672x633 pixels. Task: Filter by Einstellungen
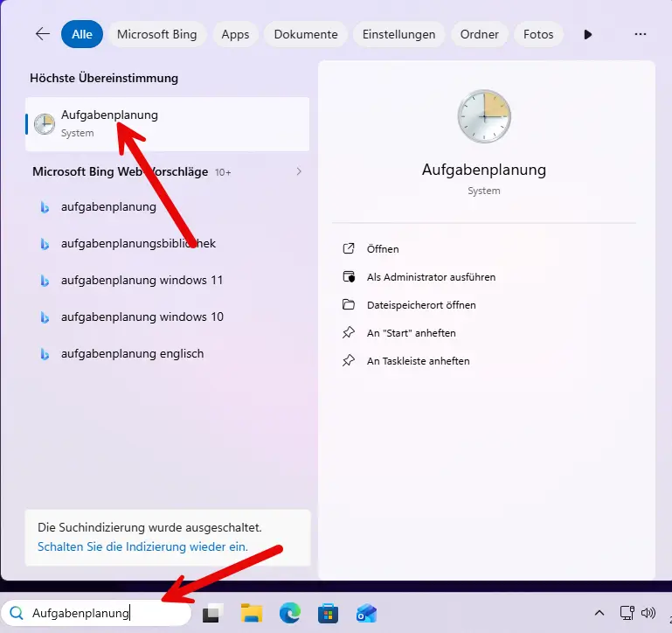399,34
